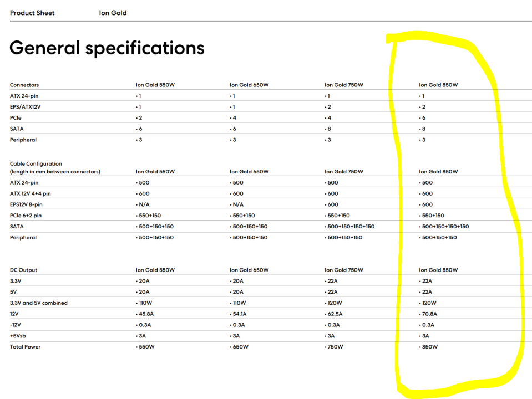The width and height of the screenshot is (532, 399).
Task: Click 'Ion Gold' title in the page header
Action: coord(113,13)
